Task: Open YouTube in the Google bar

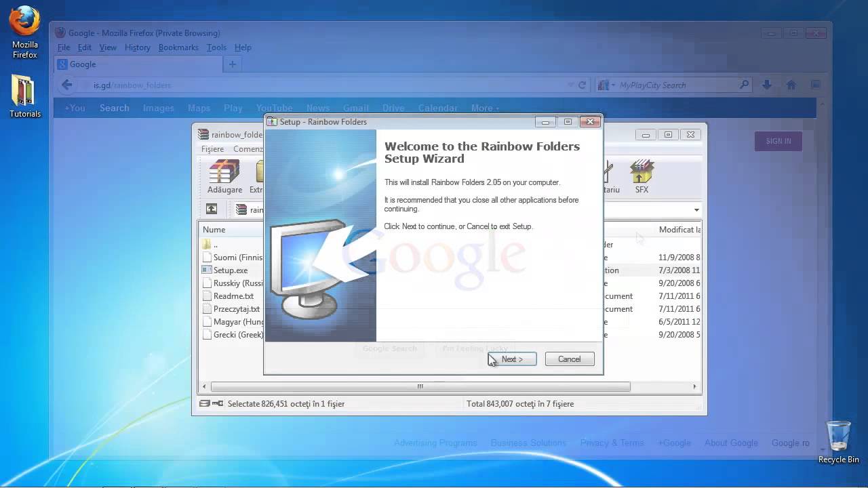Action: point(274,108)
